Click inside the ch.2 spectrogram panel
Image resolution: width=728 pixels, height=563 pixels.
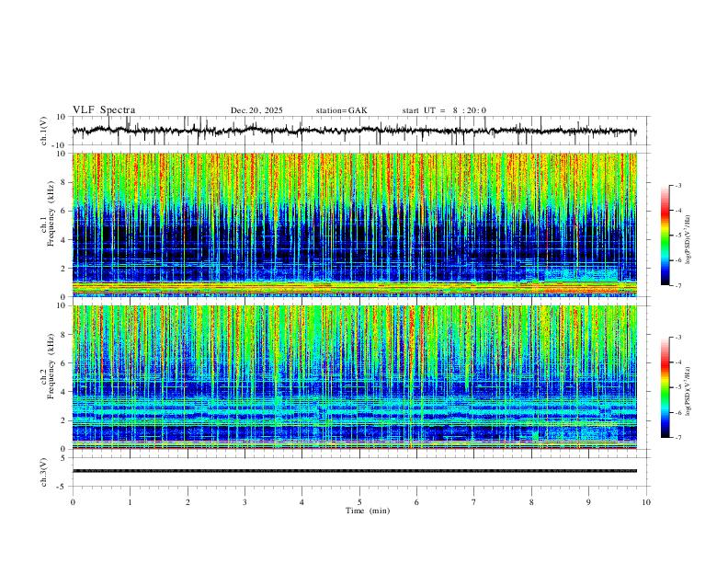click(x=355, y=377)
